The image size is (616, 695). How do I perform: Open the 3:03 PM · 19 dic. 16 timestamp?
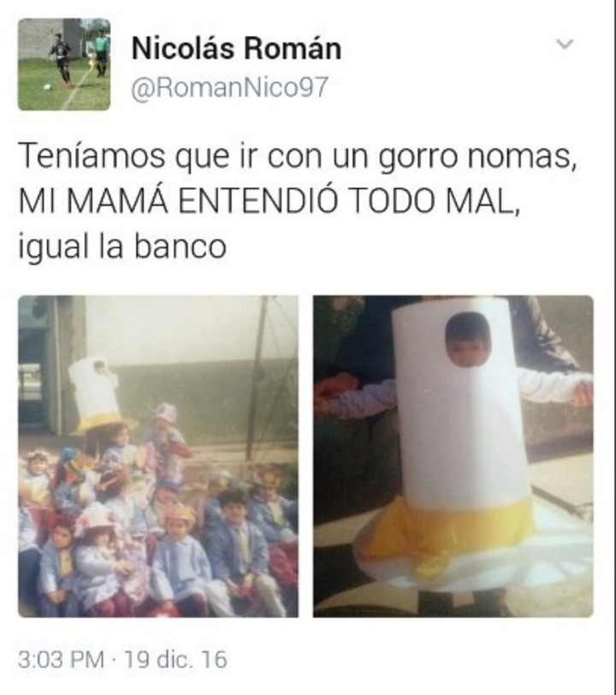[x=122, y=659]
